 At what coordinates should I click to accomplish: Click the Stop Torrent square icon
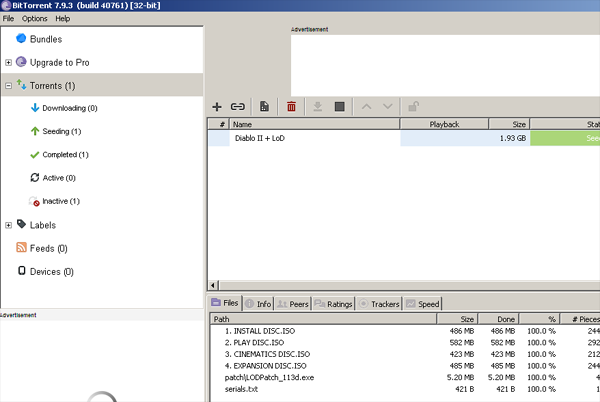339,106
